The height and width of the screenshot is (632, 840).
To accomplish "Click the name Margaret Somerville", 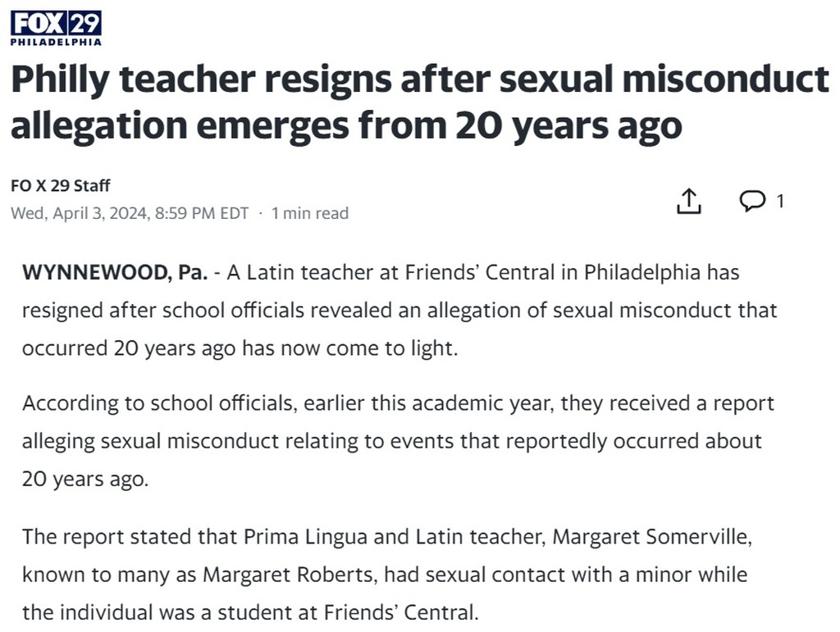I will 650,537.
